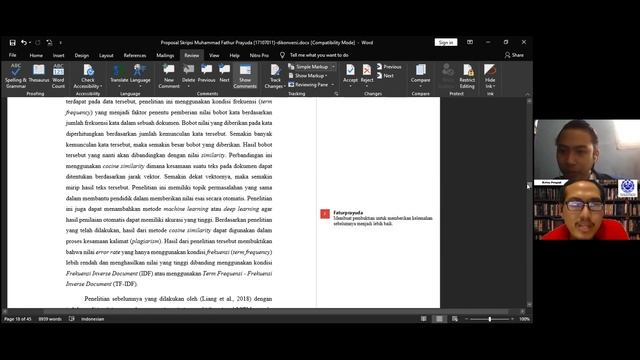Switch to the Mailings tab
Screen dimensions: 640x360
click(x=165, y=55)
